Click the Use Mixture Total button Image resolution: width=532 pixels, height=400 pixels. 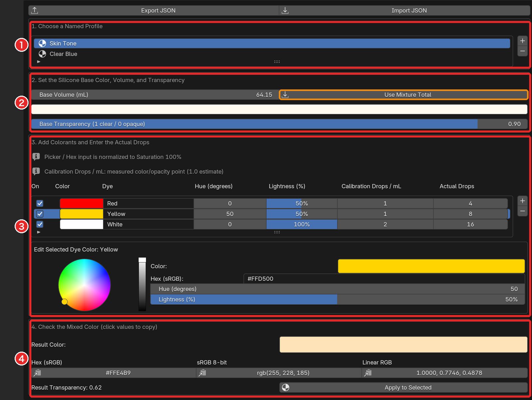point(404,95)
